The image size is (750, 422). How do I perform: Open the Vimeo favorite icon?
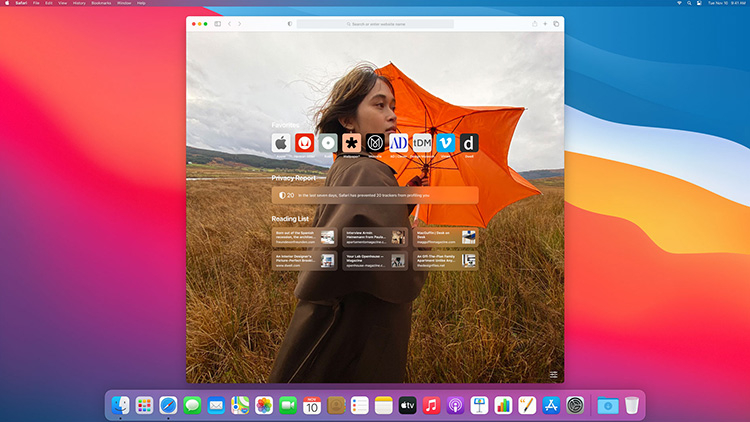point(445,143)
